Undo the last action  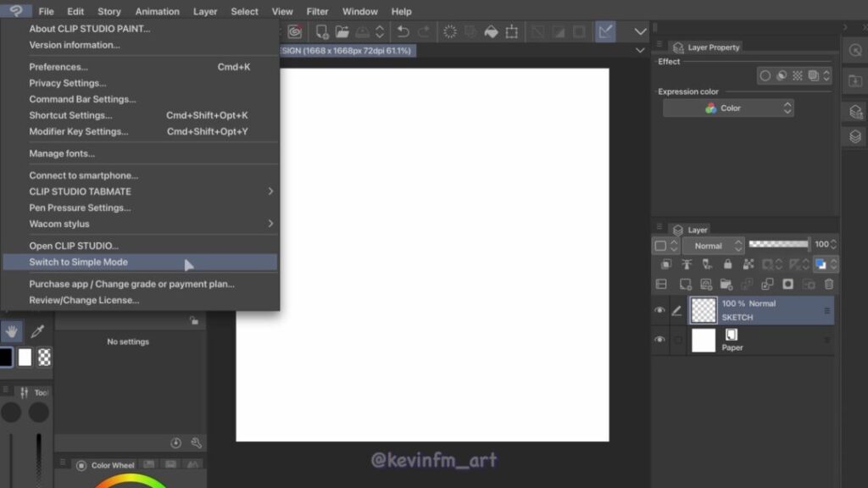403,31
